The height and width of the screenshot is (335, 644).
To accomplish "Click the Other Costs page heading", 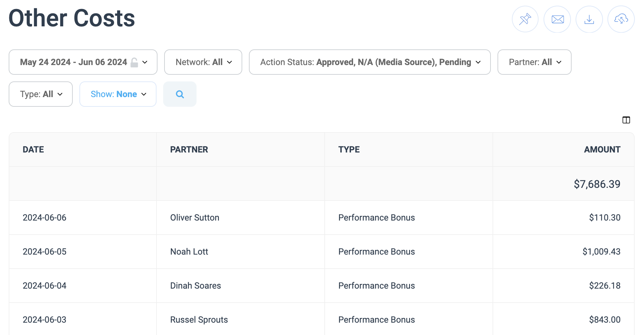I will pyautogui.click(x=72, y=18).
